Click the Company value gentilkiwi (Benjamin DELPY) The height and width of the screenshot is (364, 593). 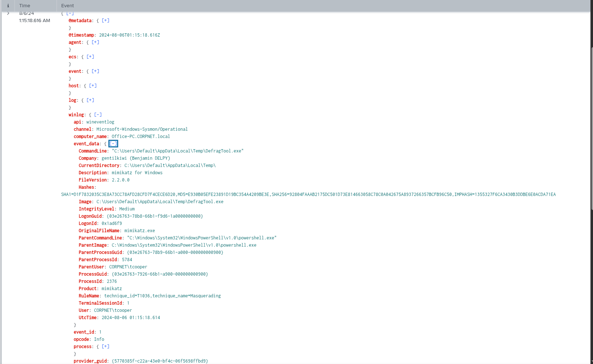[x=136, y=158]
